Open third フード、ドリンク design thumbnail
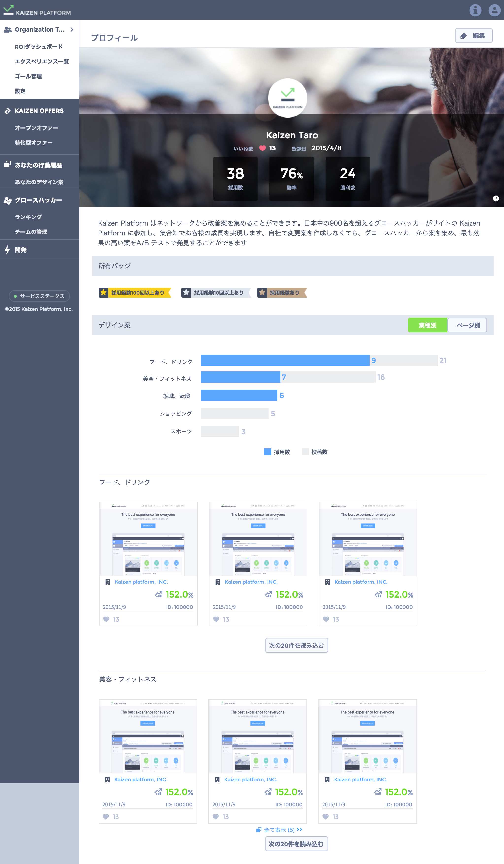This screenshot has height=864, width=504. [x=368, y=539]
